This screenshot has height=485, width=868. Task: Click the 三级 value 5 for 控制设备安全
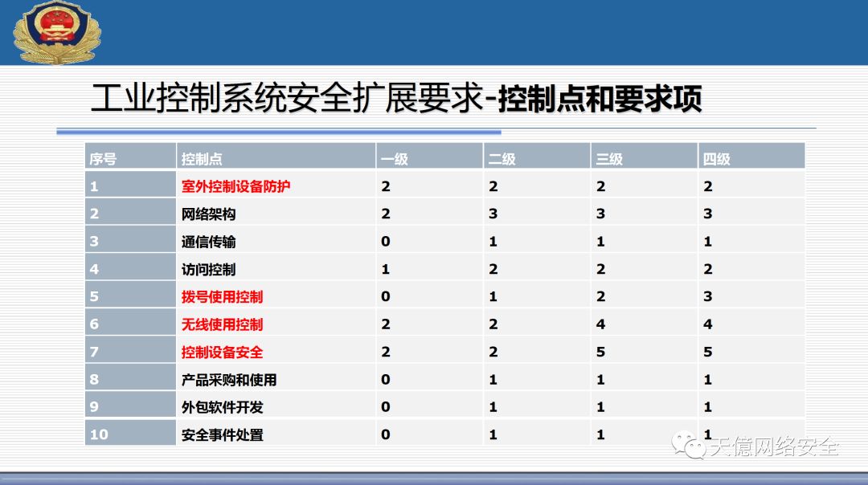pos(600,352)
